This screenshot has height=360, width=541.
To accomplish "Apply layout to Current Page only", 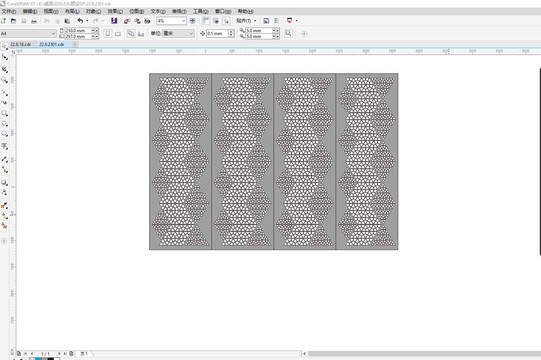I will (x=141, y=33).
